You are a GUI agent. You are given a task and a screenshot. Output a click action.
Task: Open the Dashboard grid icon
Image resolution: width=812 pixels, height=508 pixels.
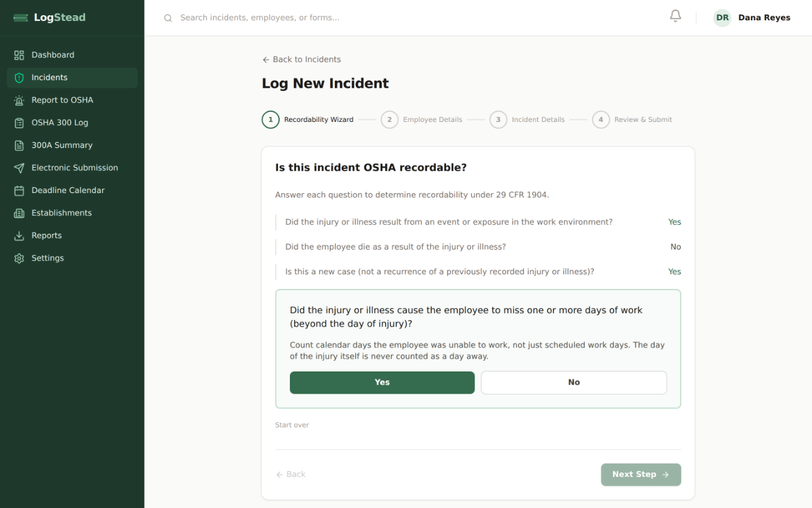point(19,55)
